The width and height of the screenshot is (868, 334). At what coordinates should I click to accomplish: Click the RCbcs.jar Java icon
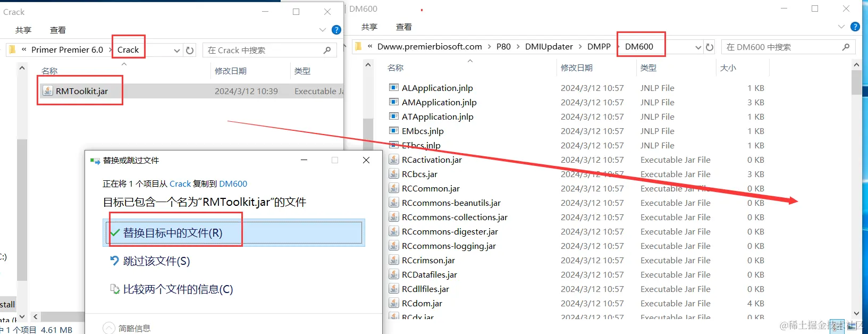(394, 174)
